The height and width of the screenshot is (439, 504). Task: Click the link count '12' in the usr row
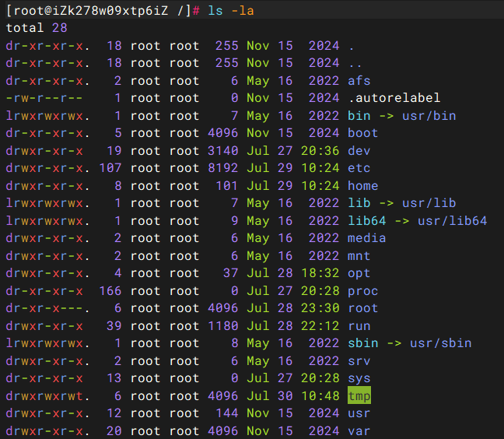(x=114, y=413)
